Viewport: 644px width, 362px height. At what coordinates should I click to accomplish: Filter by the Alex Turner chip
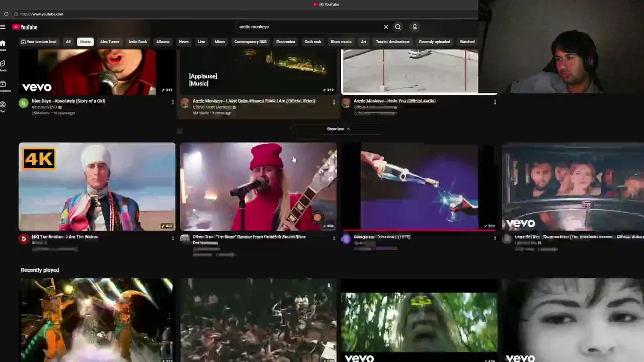point(110,42)
